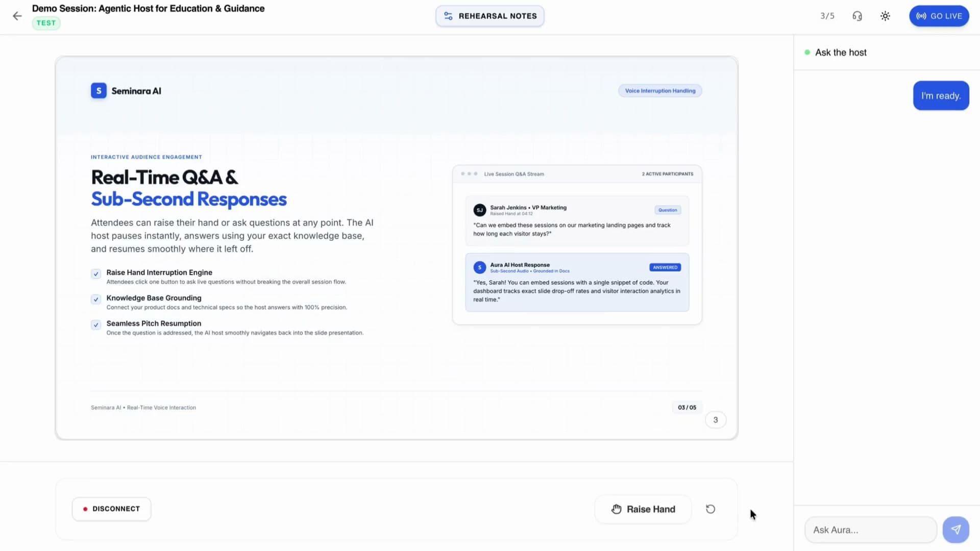Send the message with paper plane icon
This screenshot has height=551, width=980.
pos(955,530)
